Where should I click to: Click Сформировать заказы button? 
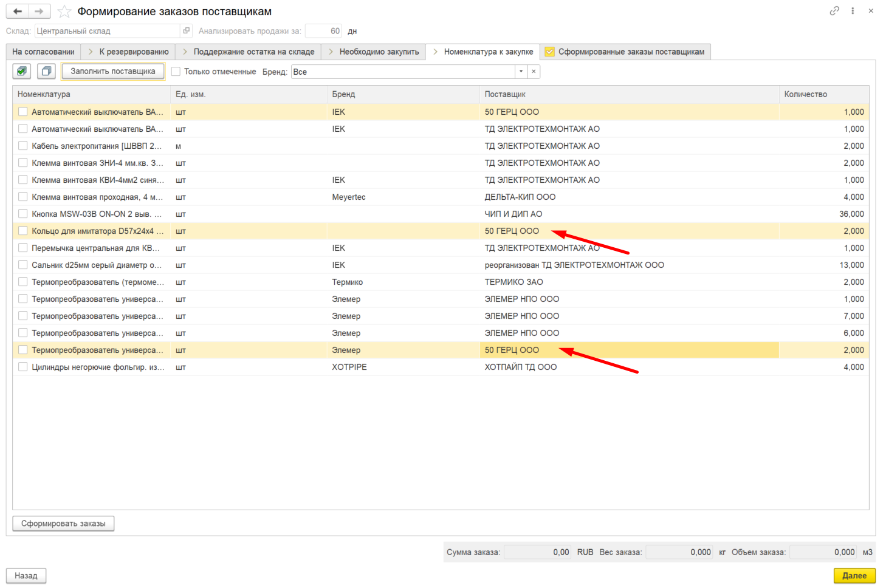coord(63,524)
